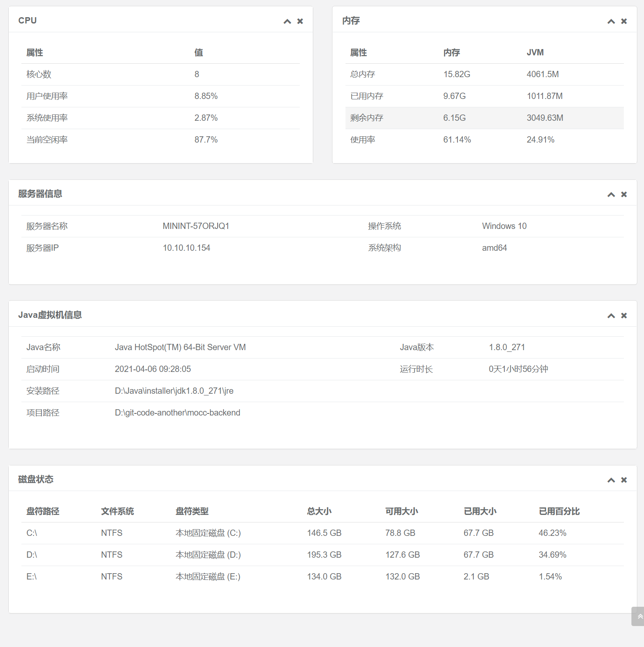
Task: Click the server name MININT-57ORJQ1
Action: [x=196, y=226]
